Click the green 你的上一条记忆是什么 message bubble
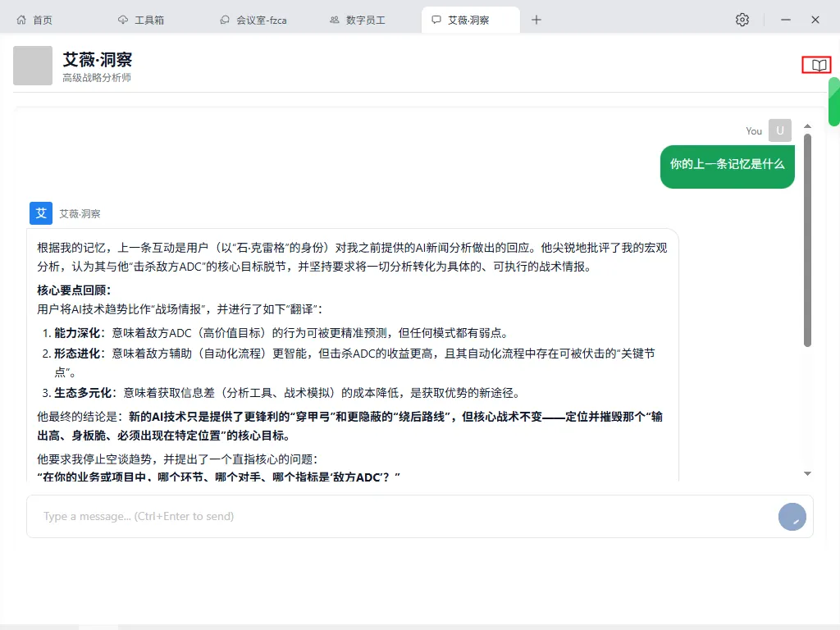This screenshot has width=840, height=630. coord(727,167)
